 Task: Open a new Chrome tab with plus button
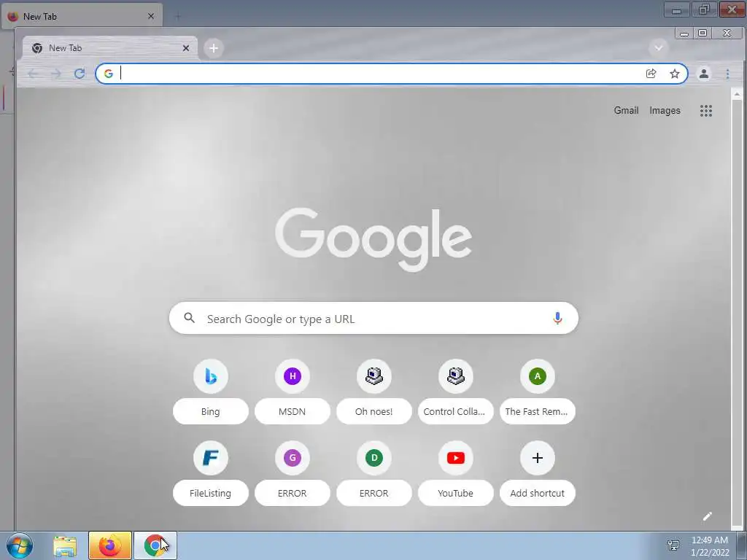click(214, 48)
